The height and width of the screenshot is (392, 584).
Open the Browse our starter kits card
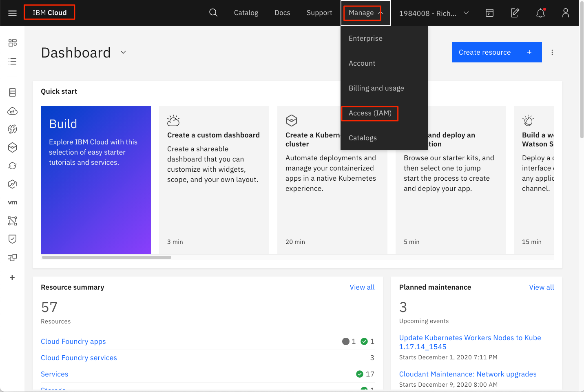451,180
